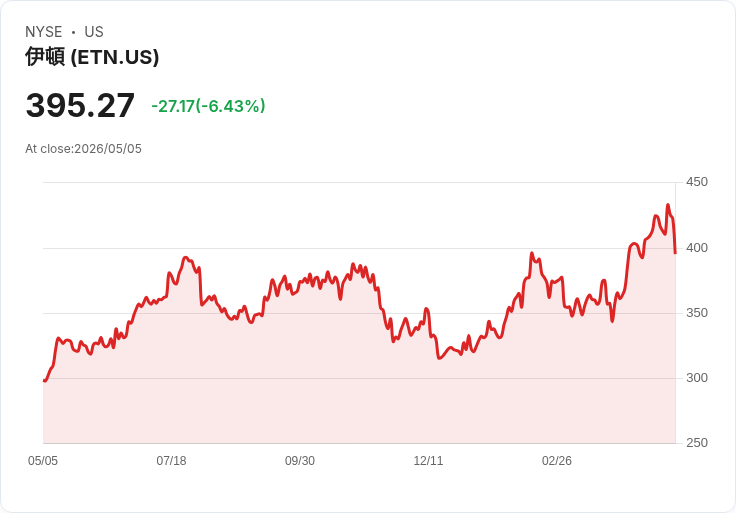Click the 12/11 x-axis date label

pyautogui.click(x=428, y=460)
